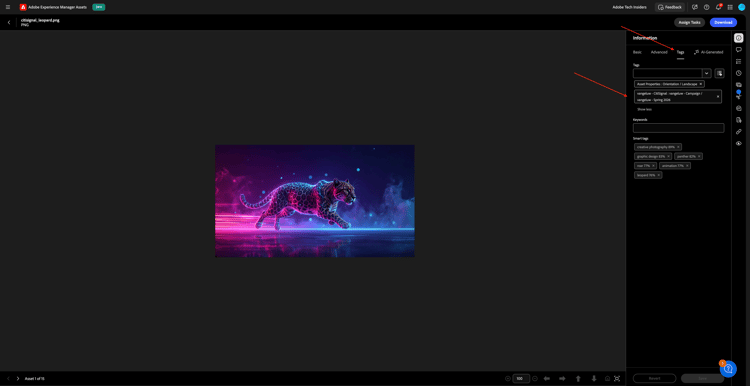The height and width of the screenshot is (386, 750).
Task: Click the citisignal_leopard.png file name
Action: point(40,21)
